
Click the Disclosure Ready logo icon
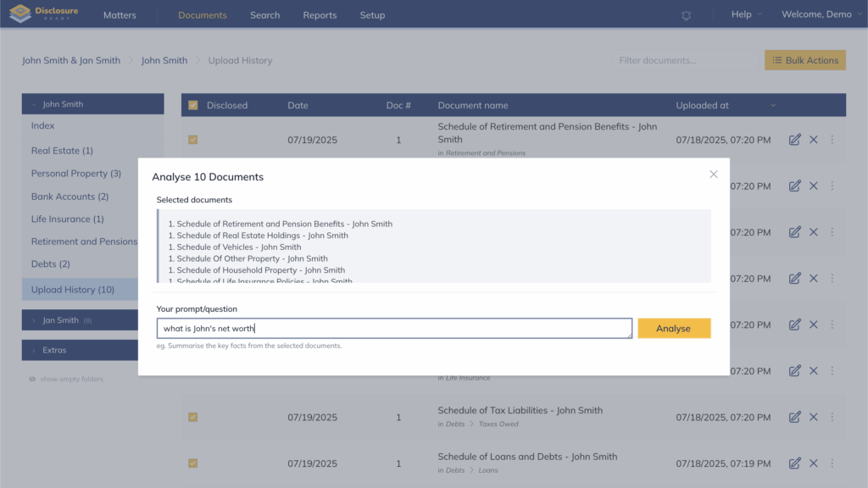pos(20,14)
